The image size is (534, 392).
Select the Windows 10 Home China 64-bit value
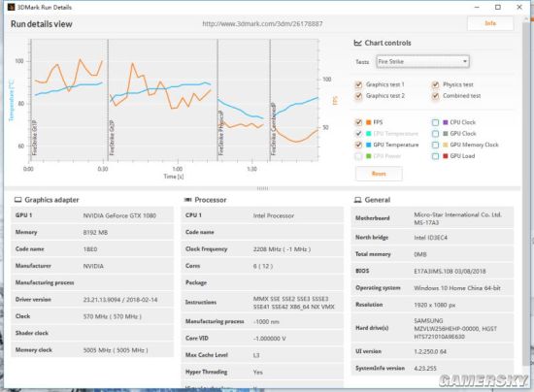pos(457,288)
